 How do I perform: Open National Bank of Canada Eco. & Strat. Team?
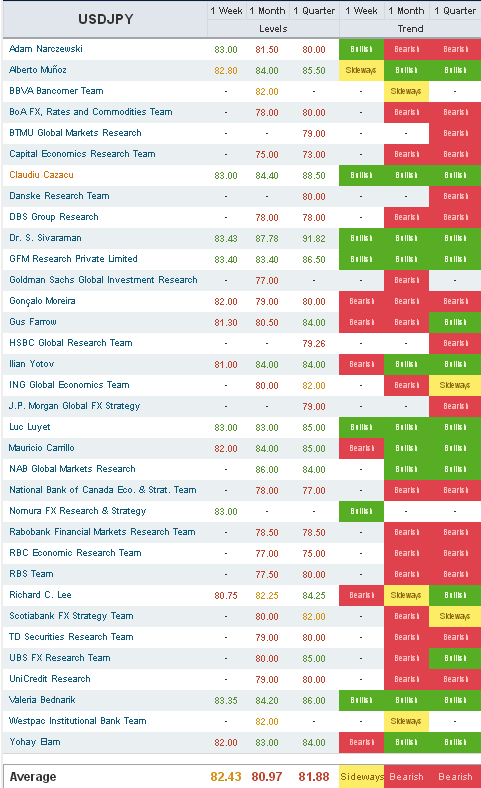(x=103, y=490)
